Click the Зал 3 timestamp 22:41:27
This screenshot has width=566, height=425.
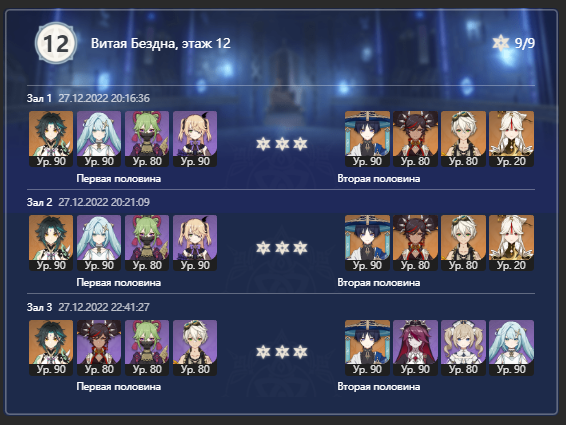(x=104, y=307)
